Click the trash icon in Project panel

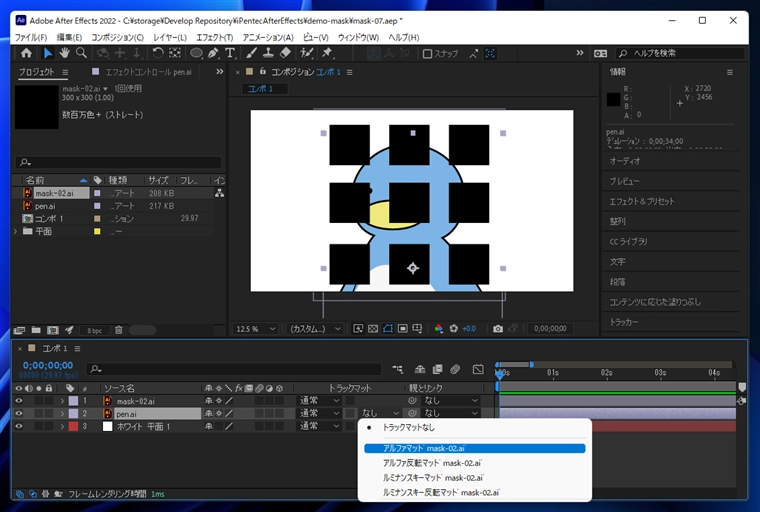pos(118,329)
